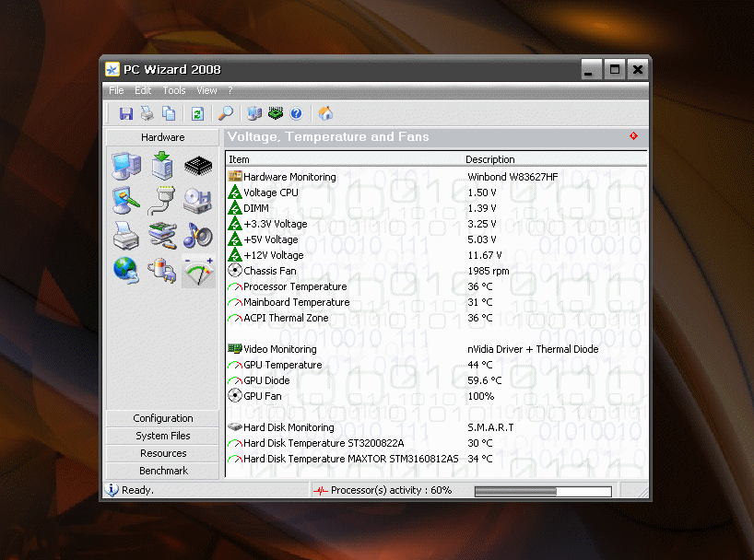Select the voltage gauge icon in Hardware panel
This screenshot has height=560, width=754.
(x=198, y=270)
